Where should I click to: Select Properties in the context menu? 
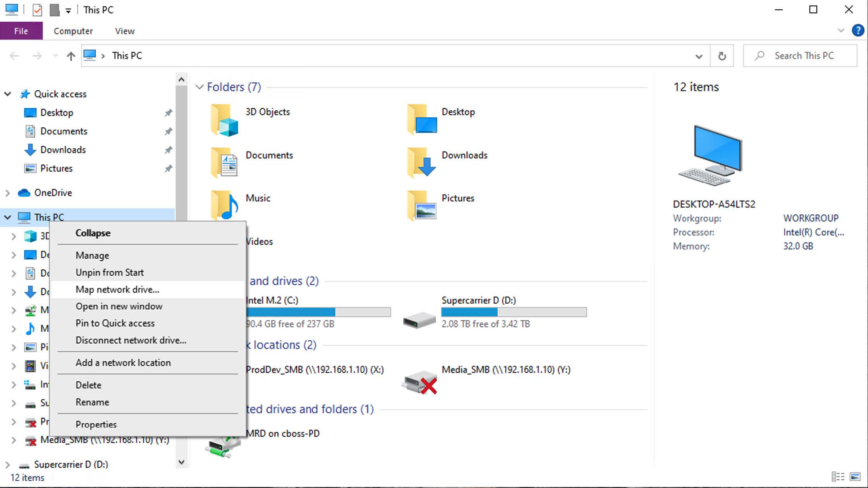point(96,424)
